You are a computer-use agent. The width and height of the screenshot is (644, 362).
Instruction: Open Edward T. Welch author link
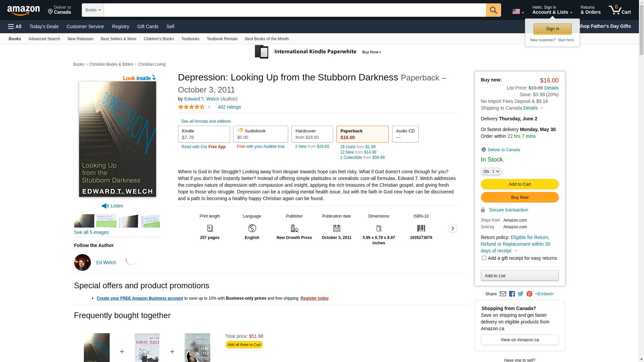click(x=202, y=99)
